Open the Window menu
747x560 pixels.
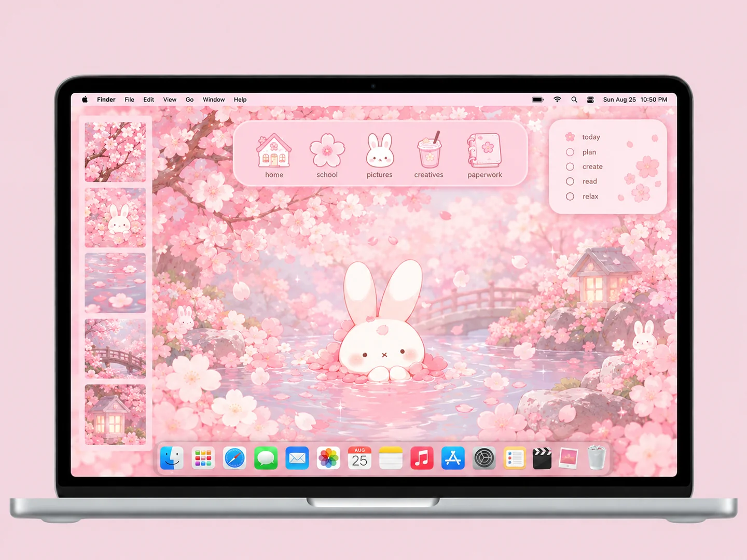(x=214, y=100)
